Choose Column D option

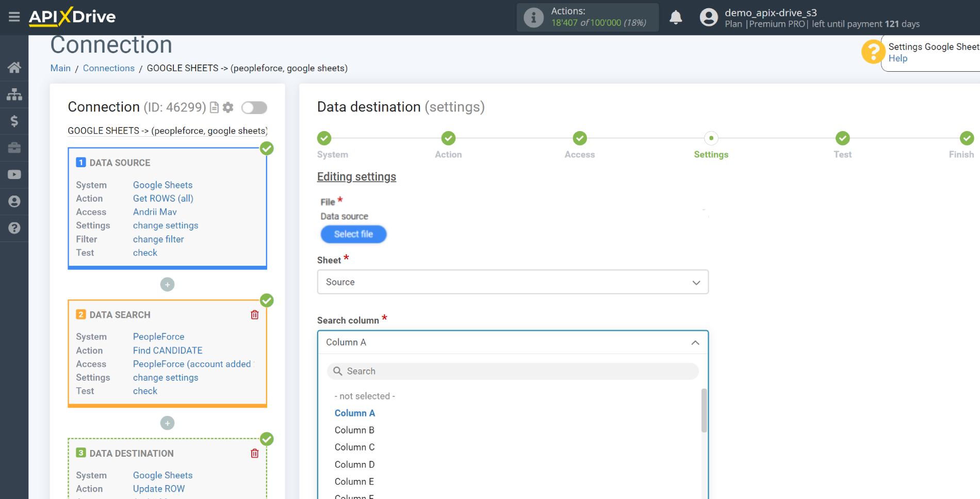tap(354, 464)
